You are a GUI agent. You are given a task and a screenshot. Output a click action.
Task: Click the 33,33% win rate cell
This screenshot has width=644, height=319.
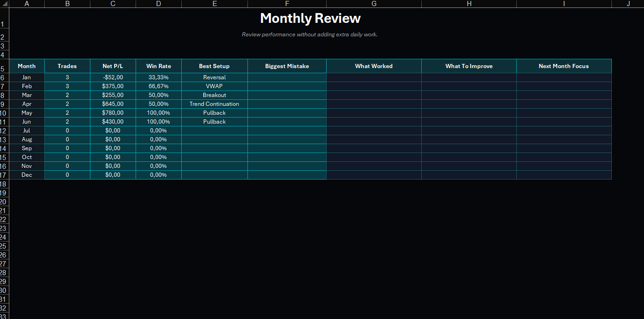pos(158,77)
